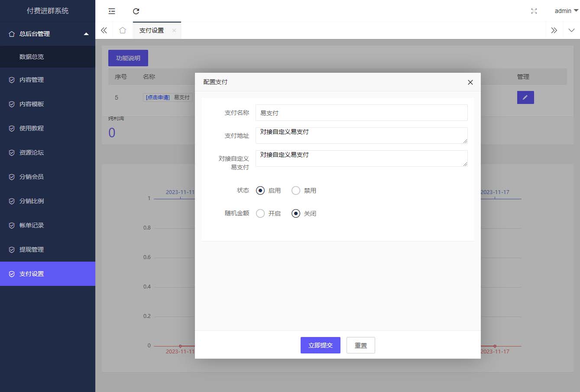The height and width of the screenshot is (392, 580).
Task: Enable 随机金额 by choosing 开启
Action: pos(260,213)
